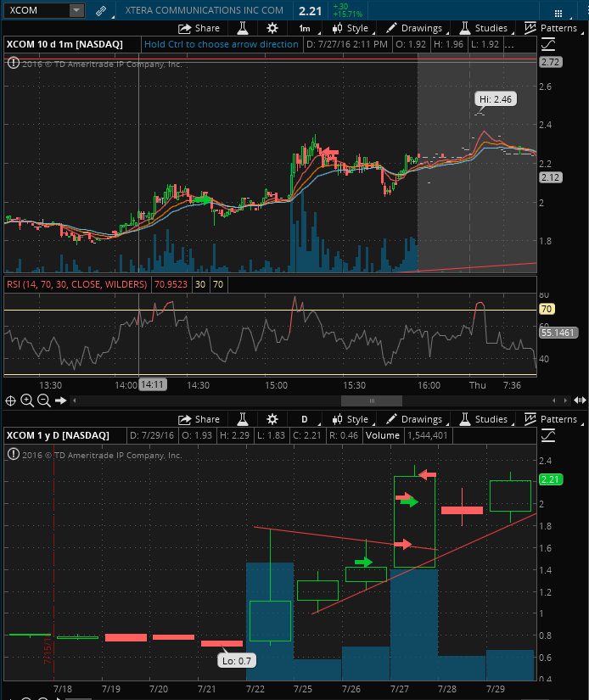The width and height of the screenshot is (589, 700).
Task: Open the flask icon in the upper chart toolbar
Action: click(243, 28)
